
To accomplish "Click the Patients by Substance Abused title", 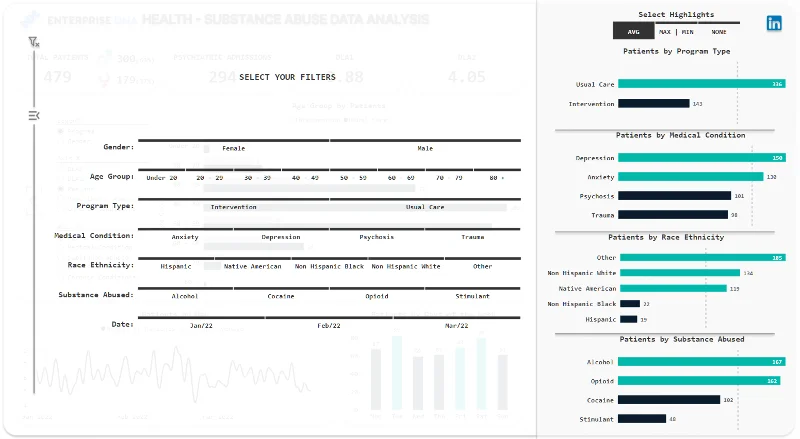I will point(682,339).
